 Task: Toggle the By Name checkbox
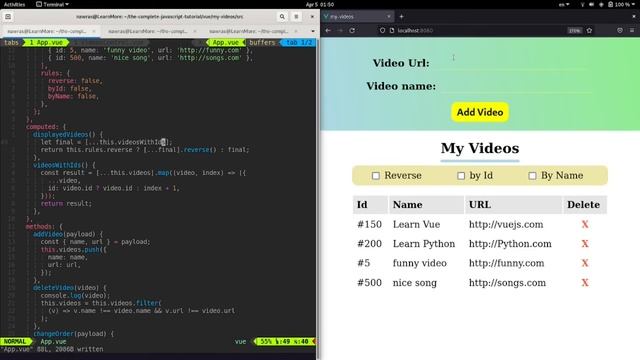coord(532,176)
